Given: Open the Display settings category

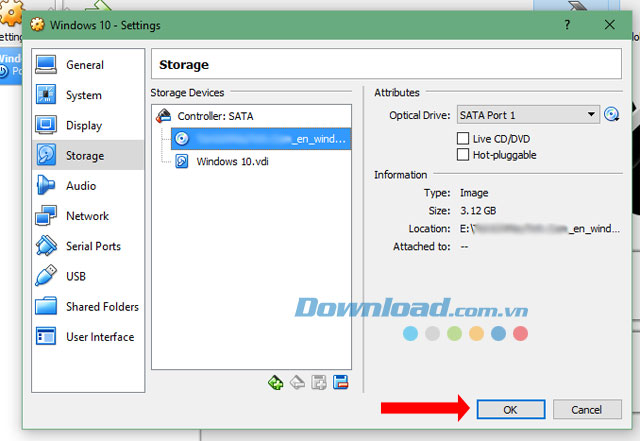Looking at the screenshot, I should pyautogui.click(x=88, y=125).
